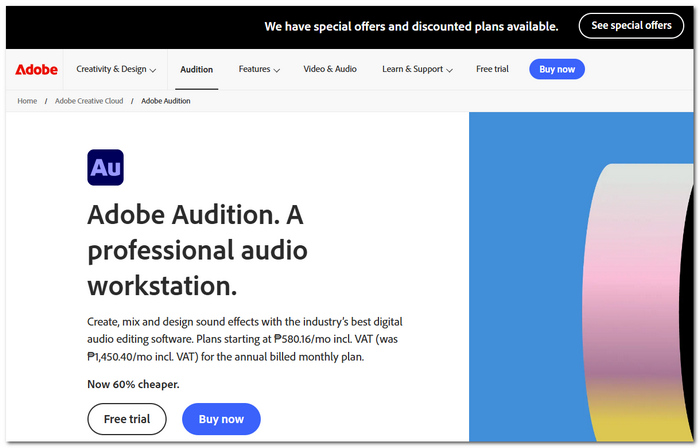Image resolution: width=700 pixels, height=448 pixels.
Task: Click the paragraph mentioning ₱580.16/mo incl. VAT
Action: (x=245, y=339)
